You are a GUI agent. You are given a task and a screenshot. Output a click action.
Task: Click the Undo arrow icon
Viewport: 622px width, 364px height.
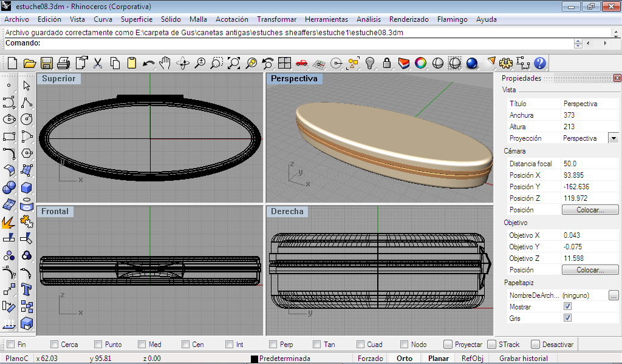click(148, 63)
